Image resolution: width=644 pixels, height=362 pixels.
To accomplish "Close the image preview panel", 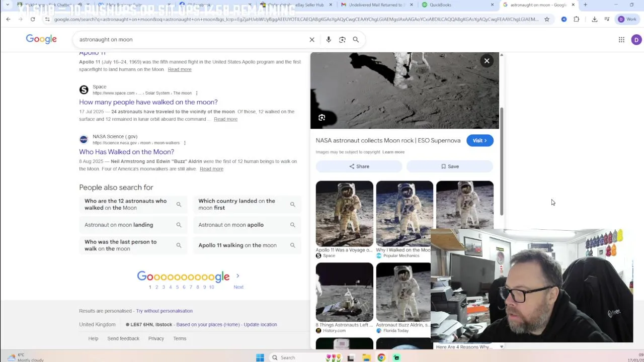I will [487, 61].
